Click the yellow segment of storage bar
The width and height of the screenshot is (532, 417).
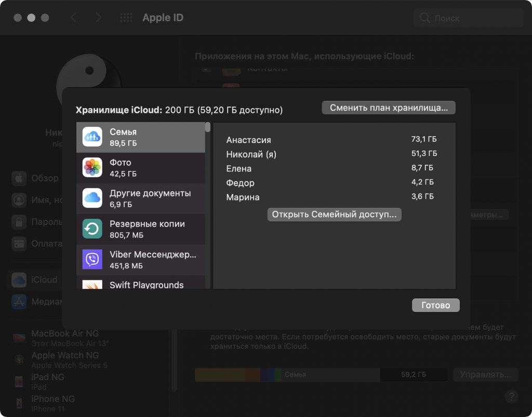(220, 374)
